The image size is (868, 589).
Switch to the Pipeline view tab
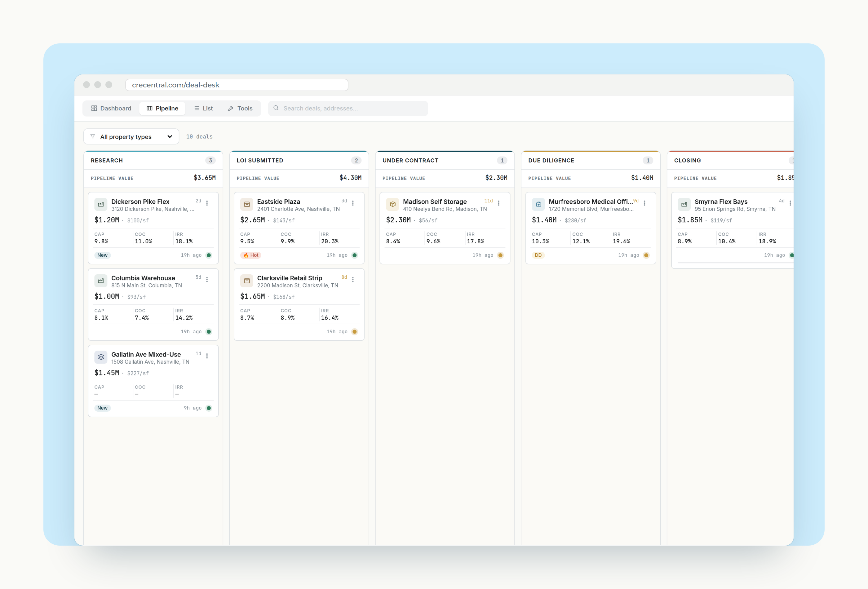click(x=162, y=108)
